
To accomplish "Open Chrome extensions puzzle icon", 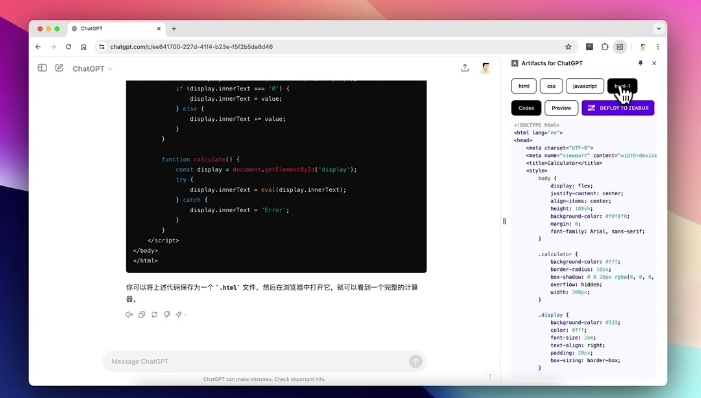I will [x=604, y=47].
